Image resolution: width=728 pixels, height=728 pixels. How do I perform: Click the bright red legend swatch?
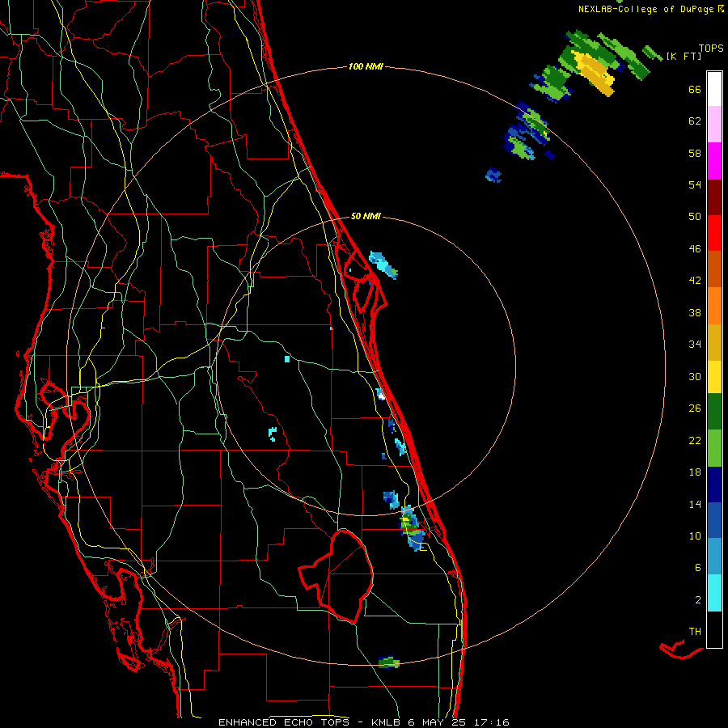tap(714, 233)
